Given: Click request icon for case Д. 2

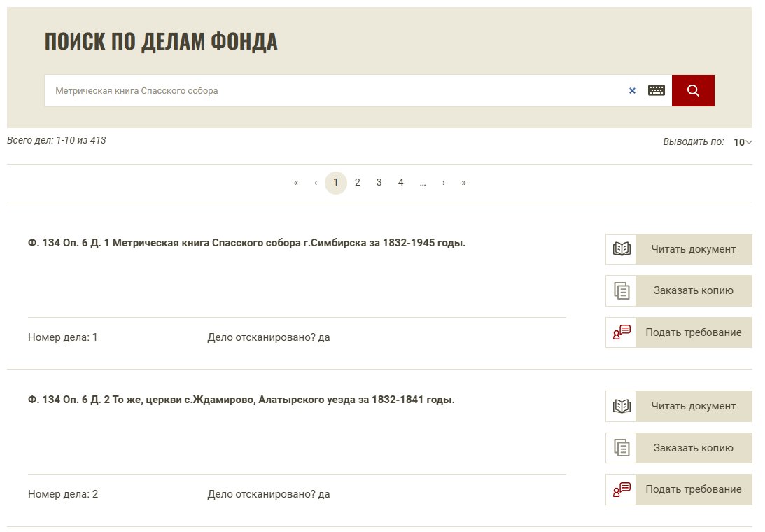Looking at the screenshot, I should pos(622,489).
